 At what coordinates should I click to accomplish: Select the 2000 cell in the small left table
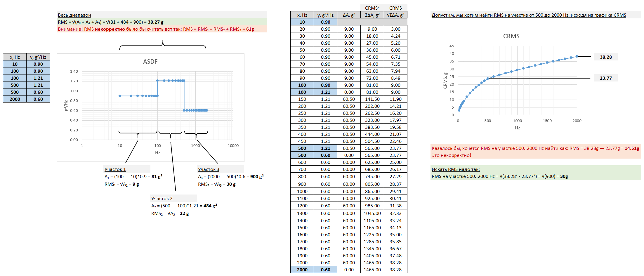[15, 99]
